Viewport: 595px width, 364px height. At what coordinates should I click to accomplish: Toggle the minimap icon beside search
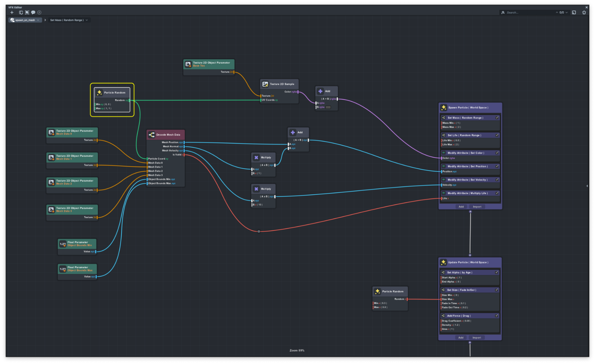(574, 12)
